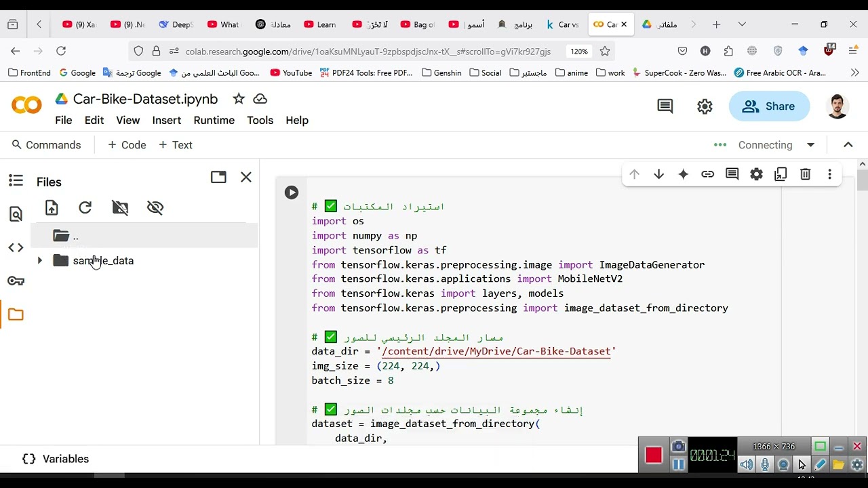Pause the screen recording
The height and width of the screenshot is (488, 868).
coord(678,464)
